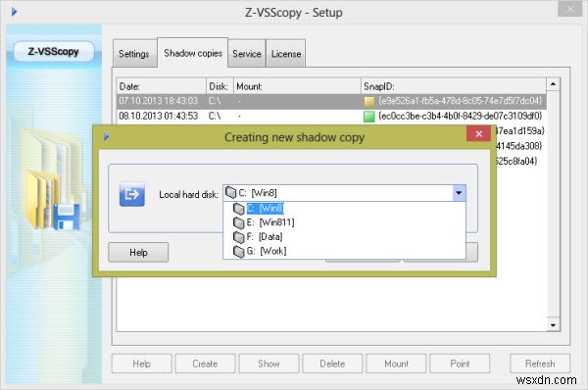Click the Mount button

pyautogui.click(x=396, y=364)
